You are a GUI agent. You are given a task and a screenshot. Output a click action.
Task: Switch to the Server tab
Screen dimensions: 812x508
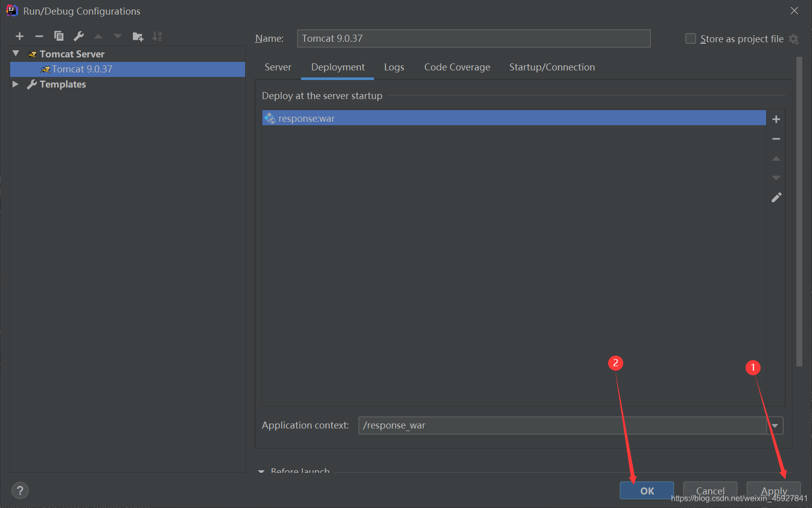click(278, 67)
